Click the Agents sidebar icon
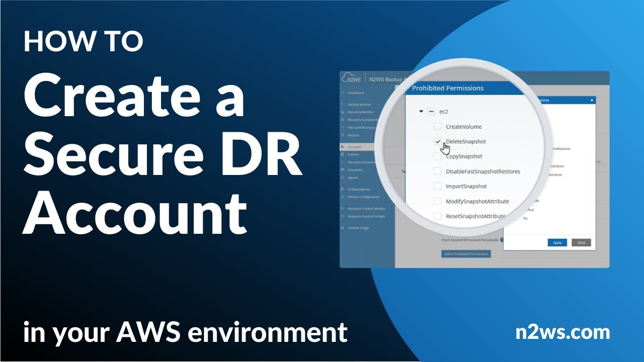 (x=343, y=177)
